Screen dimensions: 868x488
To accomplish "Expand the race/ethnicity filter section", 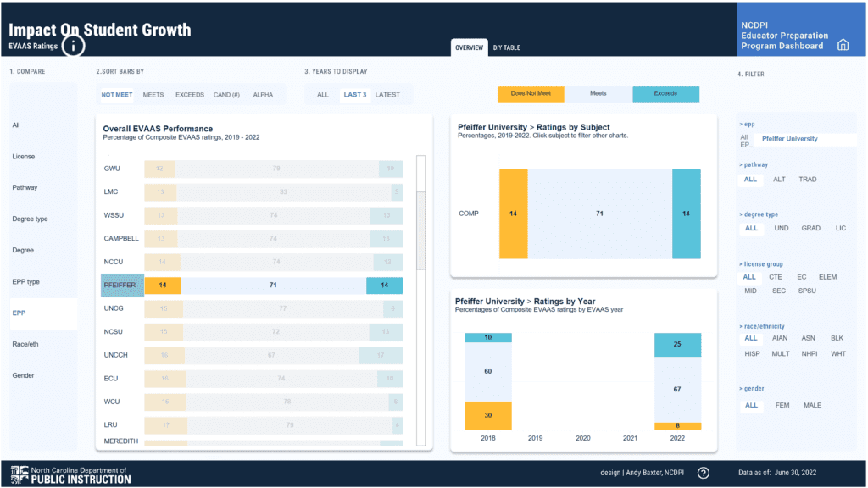I will (762, 326).
